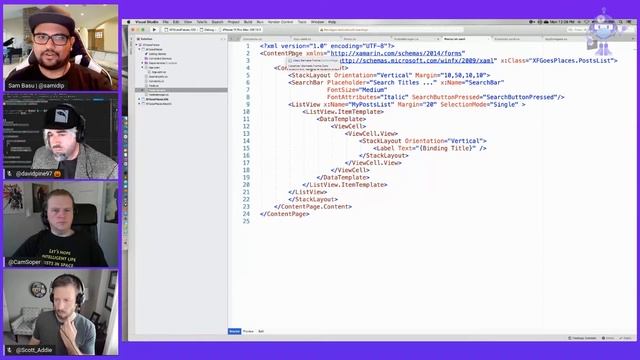
Task: Open the Apple menu
Action: coord(129,22)
